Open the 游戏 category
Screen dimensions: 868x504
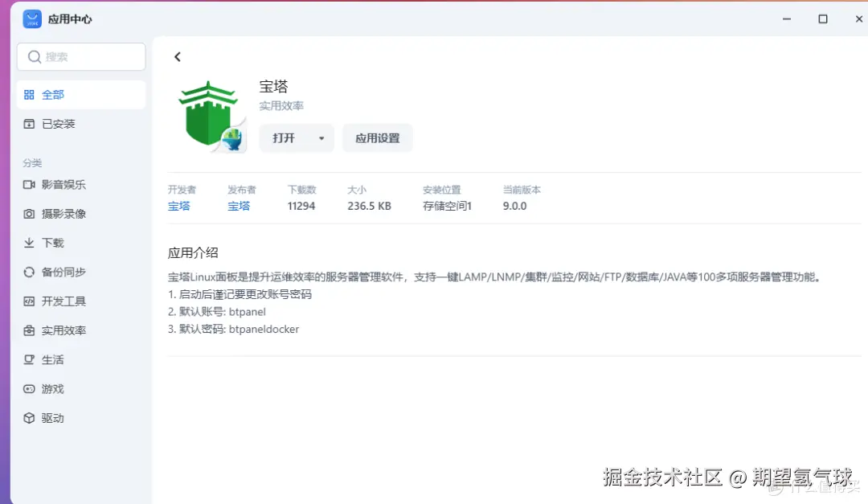(x=81, y=389)
